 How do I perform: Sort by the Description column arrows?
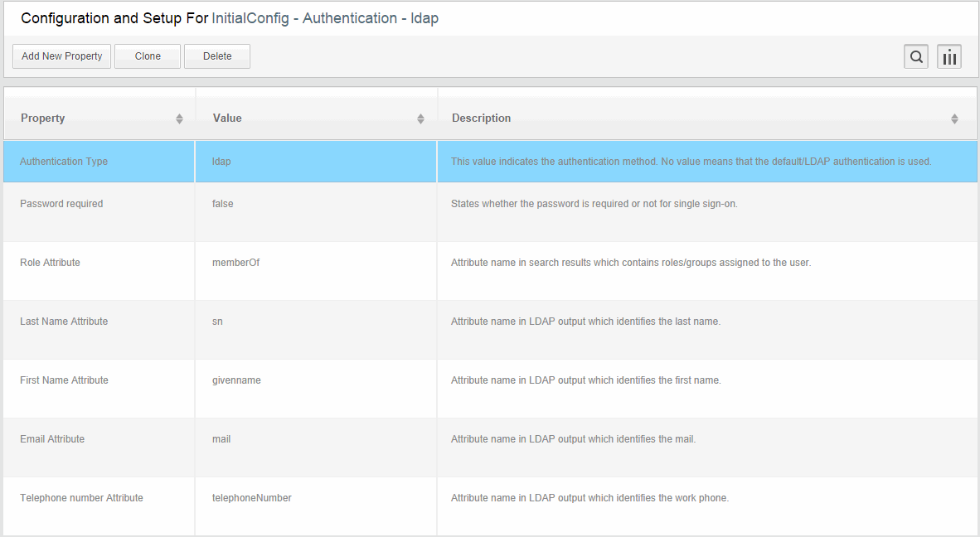954,119
